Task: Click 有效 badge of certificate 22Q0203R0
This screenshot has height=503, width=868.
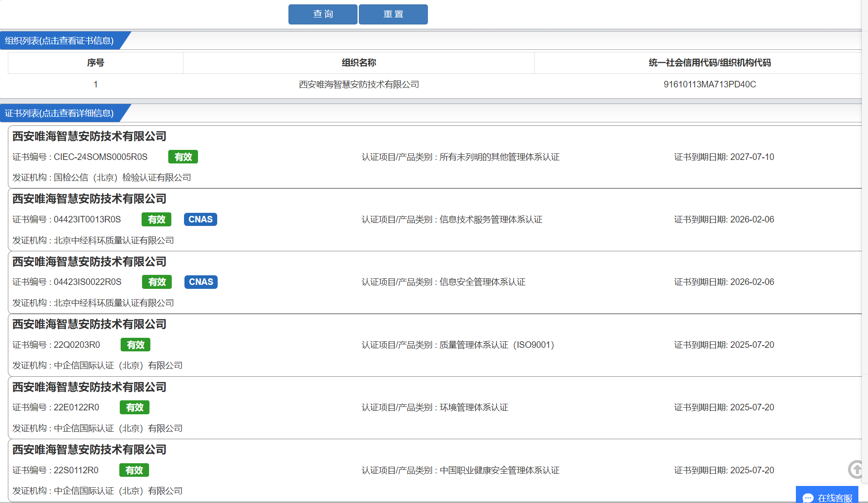Action: 135,345
